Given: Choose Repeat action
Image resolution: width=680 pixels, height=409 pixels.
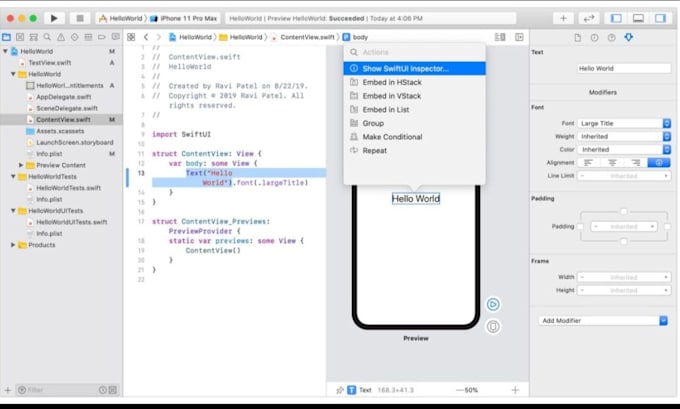Looking at the screenshot, I should [415, 151].
